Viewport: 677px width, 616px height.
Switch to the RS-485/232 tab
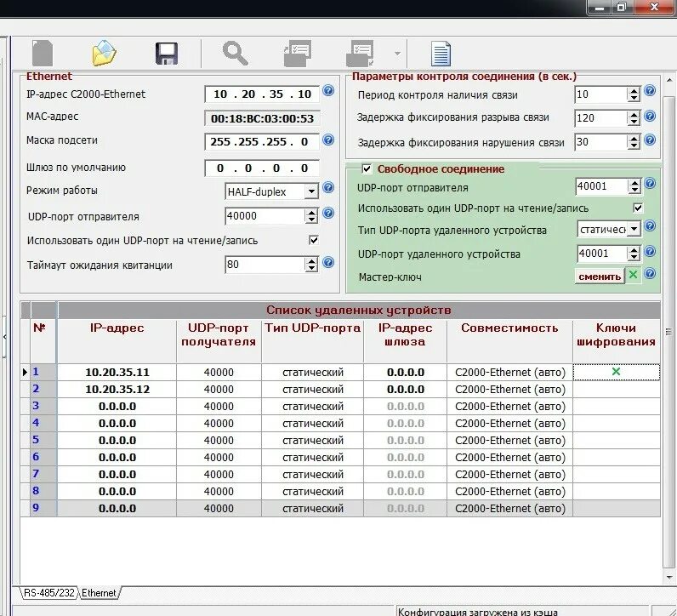click(49, 593)
